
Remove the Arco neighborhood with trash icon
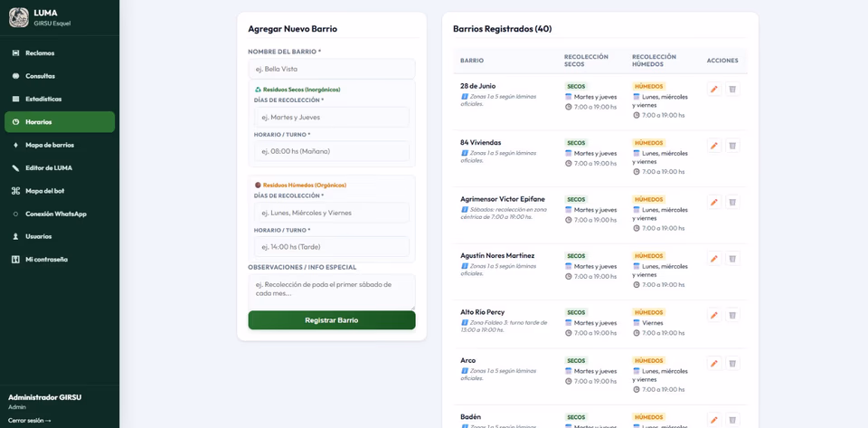[732, 363]
